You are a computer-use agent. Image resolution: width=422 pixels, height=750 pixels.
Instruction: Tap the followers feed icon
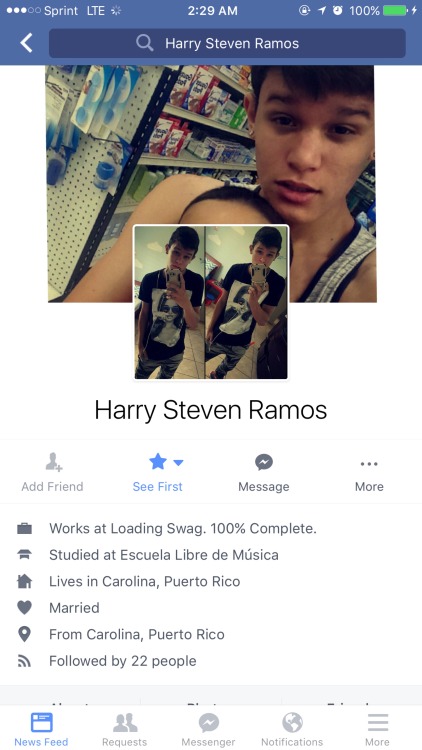pos(24,661)
